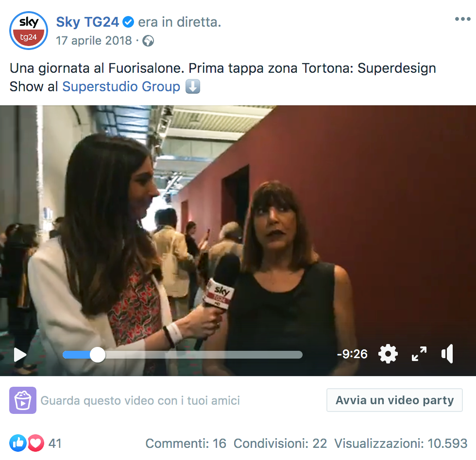Click the blue verified badge
This screenshot has width=476, height=460.
[x=128, y=22]
